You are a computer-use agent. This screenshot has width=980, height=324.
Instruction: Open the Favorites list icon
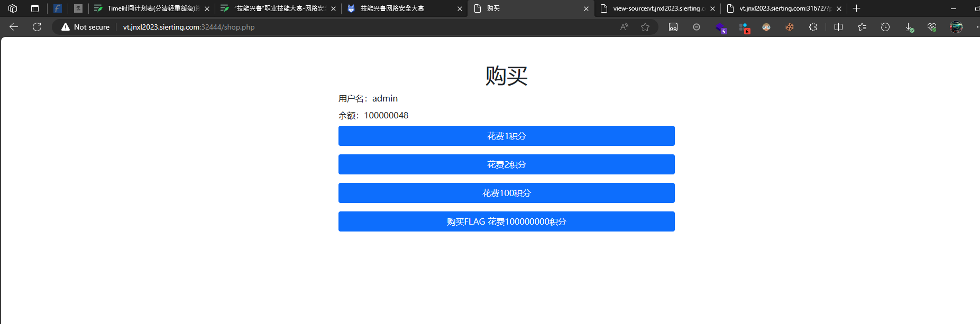point(862,27)
